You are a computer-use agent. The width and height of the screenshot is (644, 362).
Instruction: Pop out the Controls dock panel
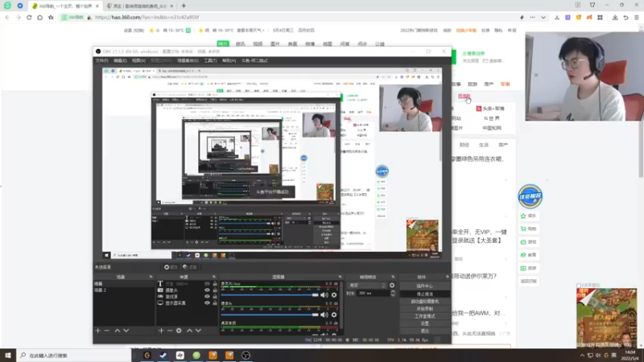pyautogui.click(x=448, y=277)
